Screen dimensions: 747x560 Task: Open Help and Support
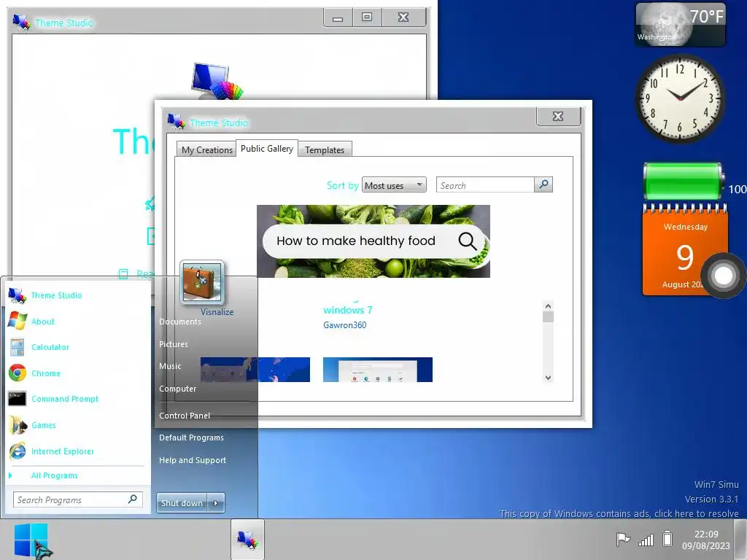point(193,461)
